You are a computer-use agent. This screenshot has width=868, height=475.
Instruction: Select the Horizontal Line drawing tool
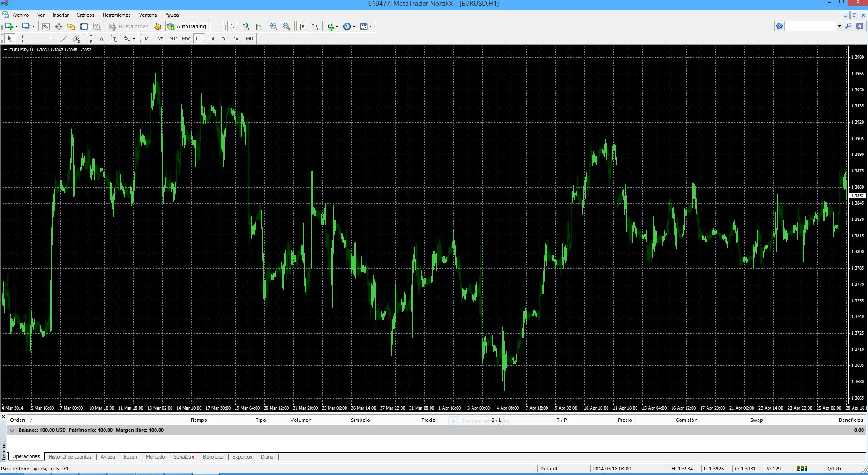(50, 39)
